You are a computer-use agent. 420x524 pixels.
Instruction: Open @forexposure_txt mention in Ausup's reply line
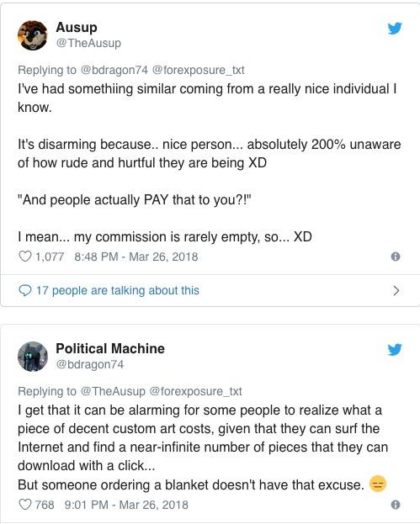[199, 70]
